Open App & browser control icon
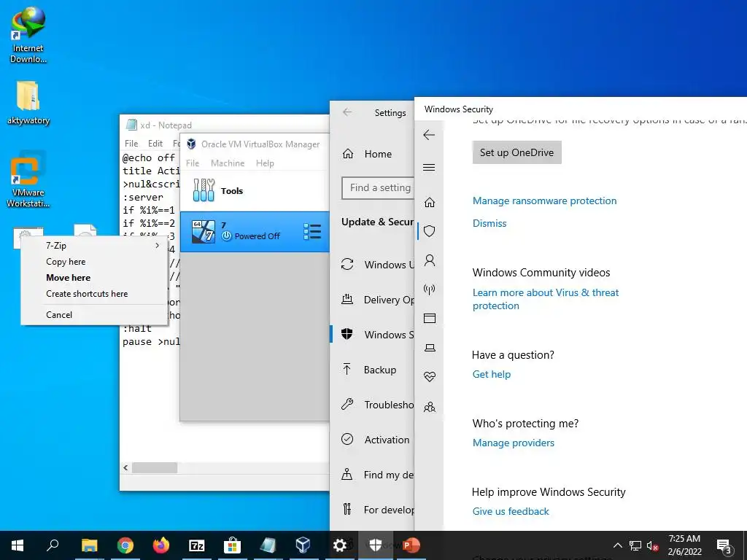This screenshot has height=560, width=747. [429, 318]
